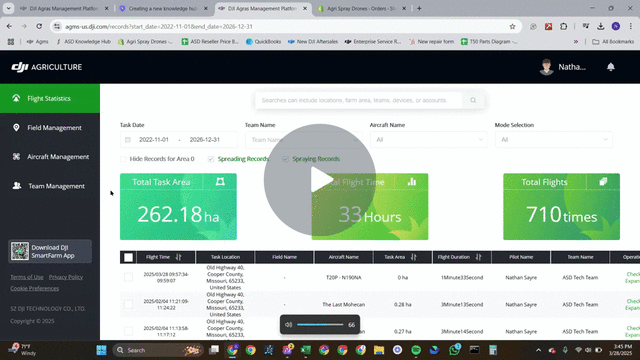This screenshot has height=360, width=640.
Task: Open File Explorer from taskbar
Action: [379, 350]
